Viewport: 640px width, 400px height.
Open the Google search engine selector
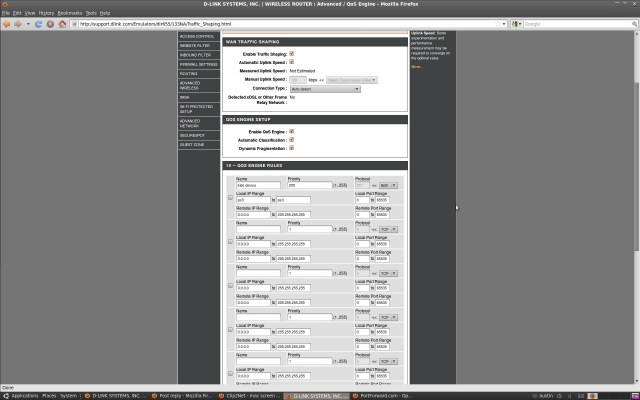[517, 24]
